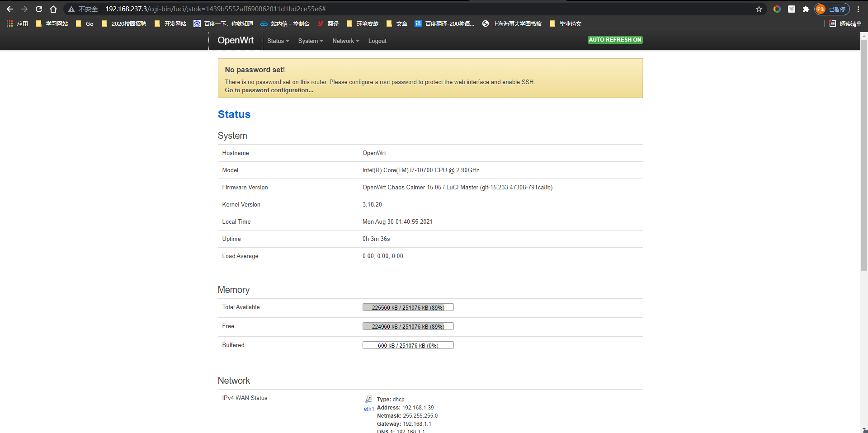Open the Chrome three-dot menu

(858, 9)
